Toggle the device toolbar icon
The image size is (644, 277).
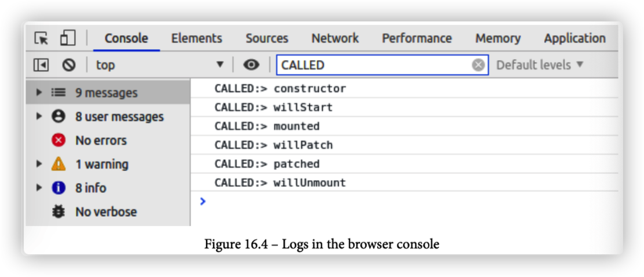68,38
